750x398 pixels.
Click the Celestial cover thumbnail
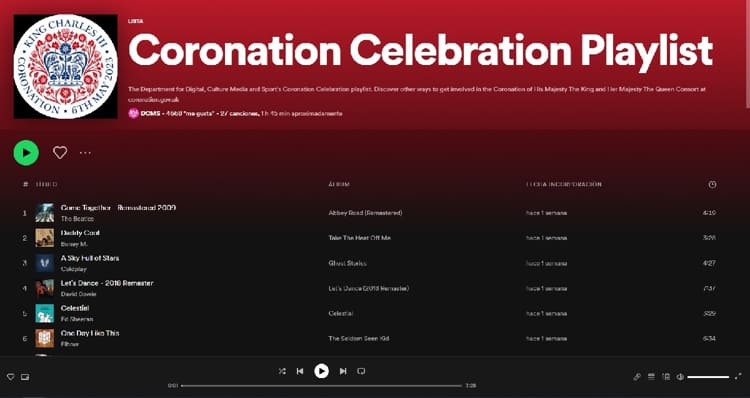click(x=44, y=313)
